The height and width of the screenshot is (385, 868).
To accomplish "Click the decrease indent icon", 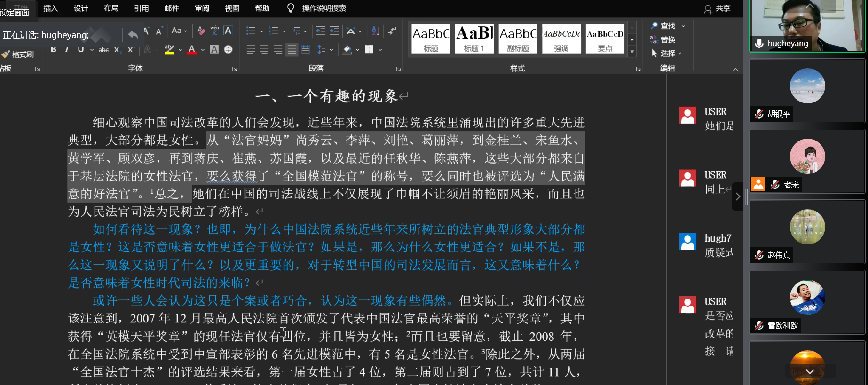I will click(x=320, y=31).
